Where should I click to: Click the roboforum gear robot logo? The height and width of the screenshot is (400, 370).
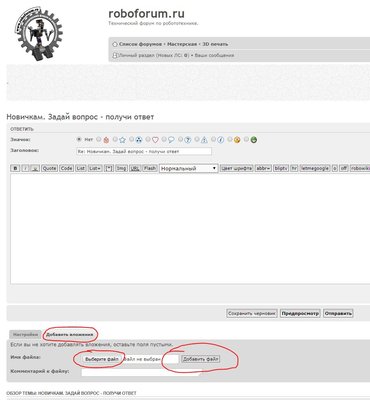[38, 33]
